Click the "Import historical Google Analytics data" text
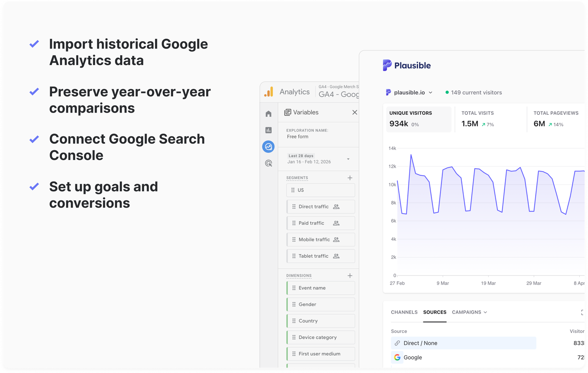The height and width of the screenshot is (373, 588). click(x=129, y=52)
